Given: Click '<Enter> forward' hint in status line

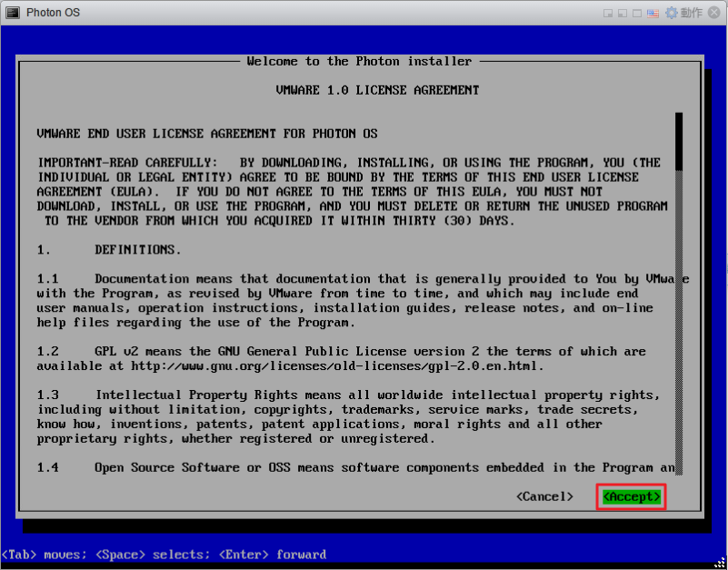Looking at the screenshot, I should click(x=273, y=555).
